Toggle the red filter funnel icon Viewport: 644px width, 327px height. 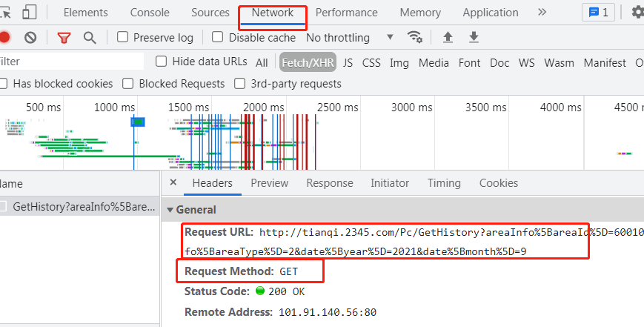[64, 38]
